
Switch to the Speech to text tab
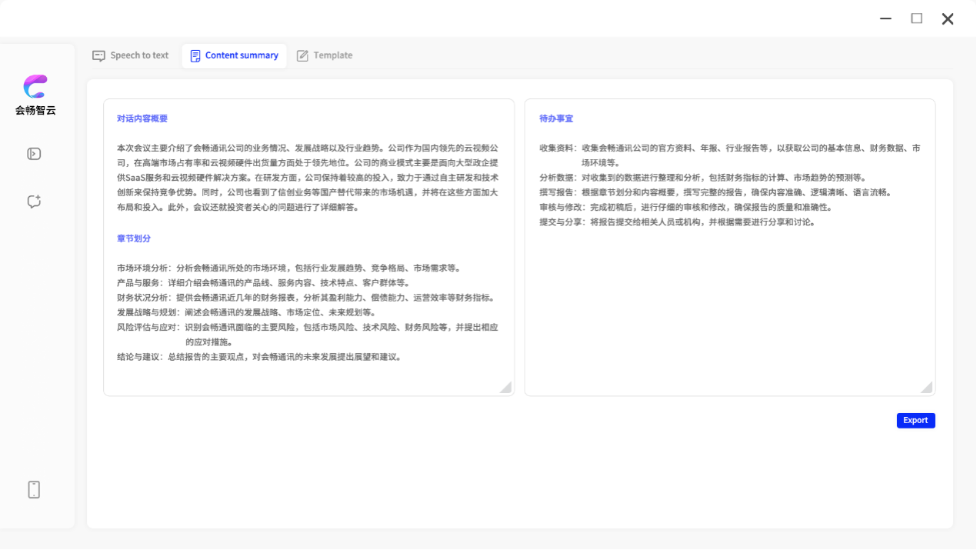tap(131, 55)
